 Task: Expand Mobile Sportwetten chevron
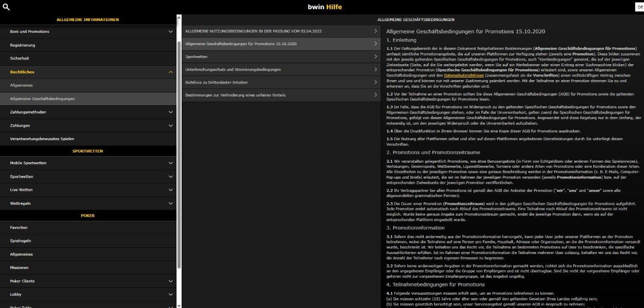171,163
